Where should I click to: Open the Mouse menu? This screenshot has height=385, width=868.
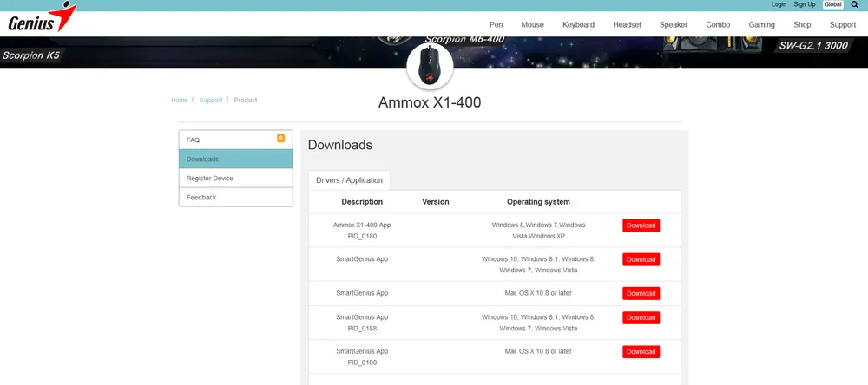click(532, 25)
